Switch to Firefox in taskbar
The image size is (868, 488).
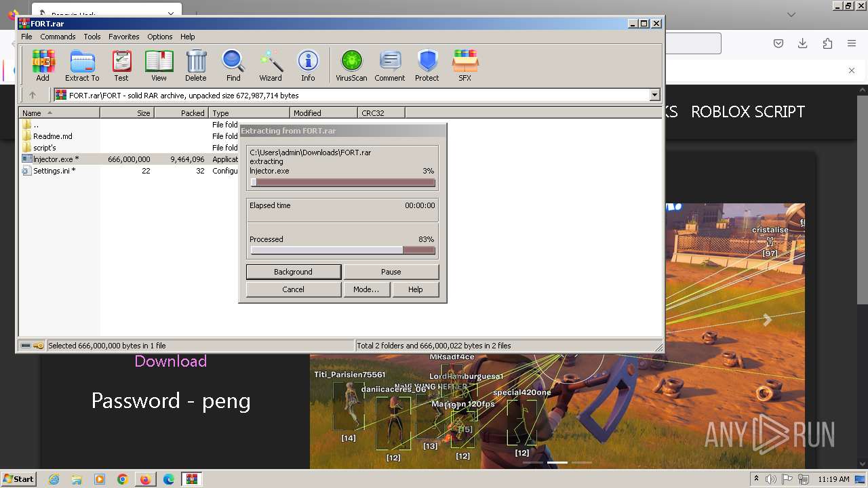coord(145,479)
